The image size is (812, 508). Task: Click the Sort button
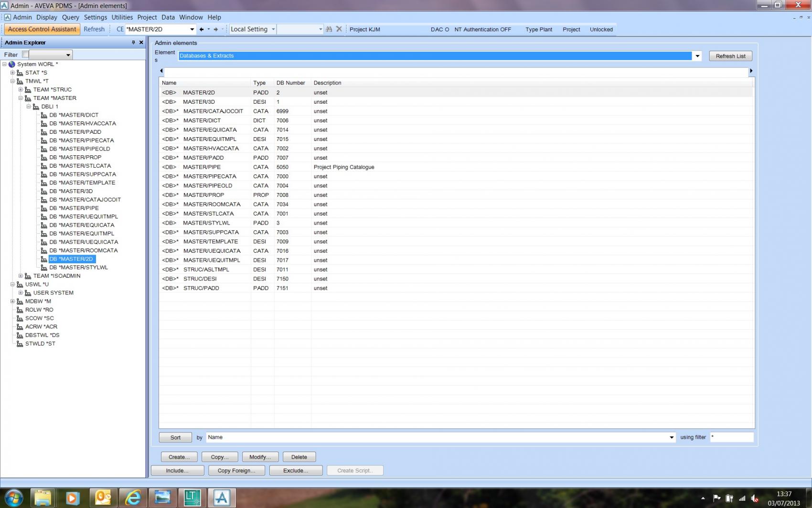pos(175,437)
